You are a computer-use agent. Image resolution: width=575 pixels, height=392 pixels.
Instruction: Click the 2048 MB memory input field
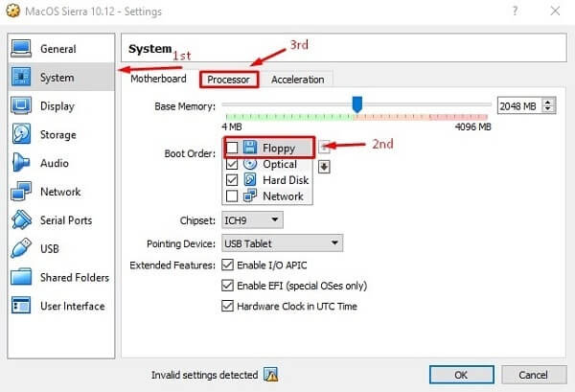click(518, 105)
